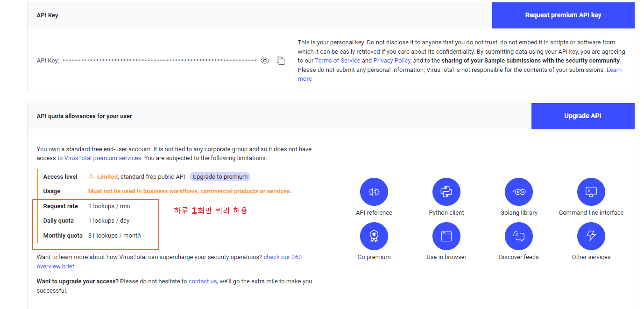Reveal the API key with the eye icon
Screen dimensions: 644x309
pos(265,61)
